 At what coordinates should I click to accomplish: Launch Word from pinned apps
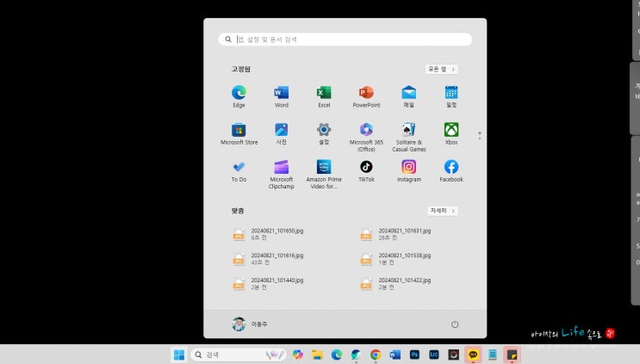(x=281, y=96)
